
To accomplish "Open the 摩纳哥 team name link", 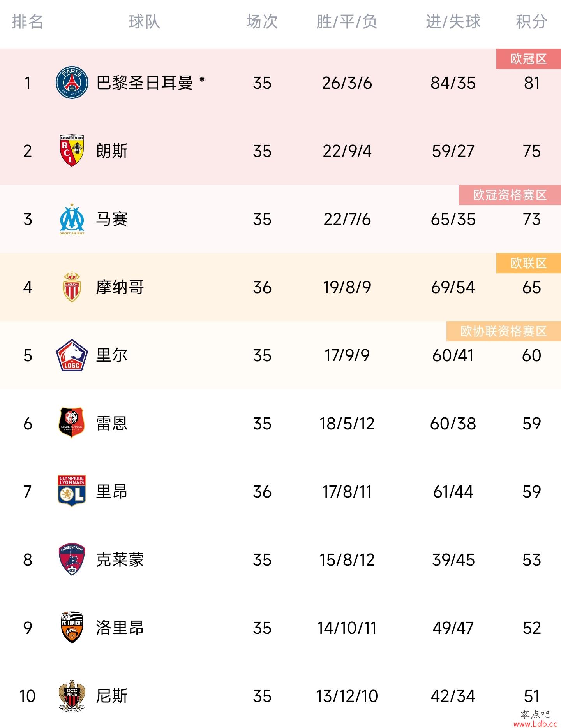I will click(x=120, y=287).
